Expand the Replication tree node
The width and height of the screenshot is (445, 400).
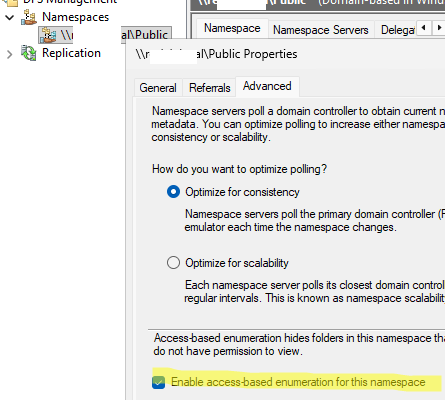[x=10, y=54]
